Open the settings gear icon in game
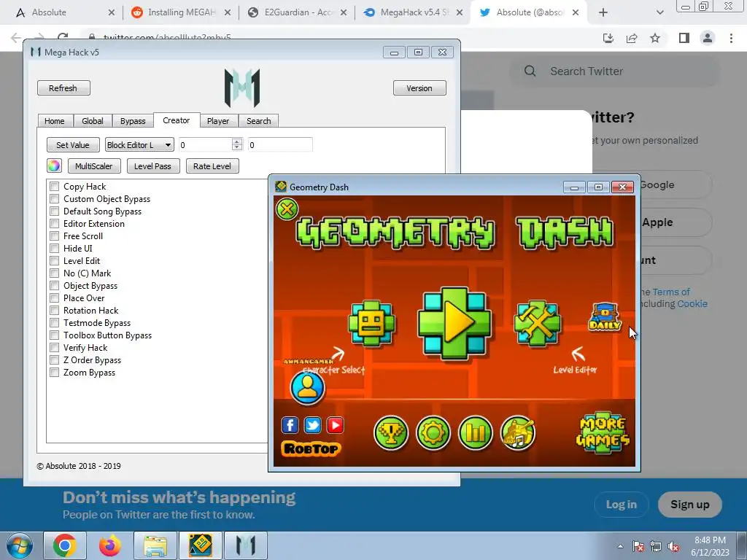This screenshot has height=560, width=747. point(433,433)
